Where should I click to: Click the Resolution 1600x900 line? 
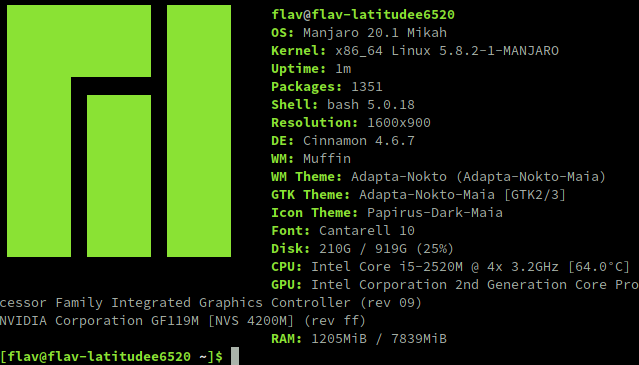[x=351, y=122]
